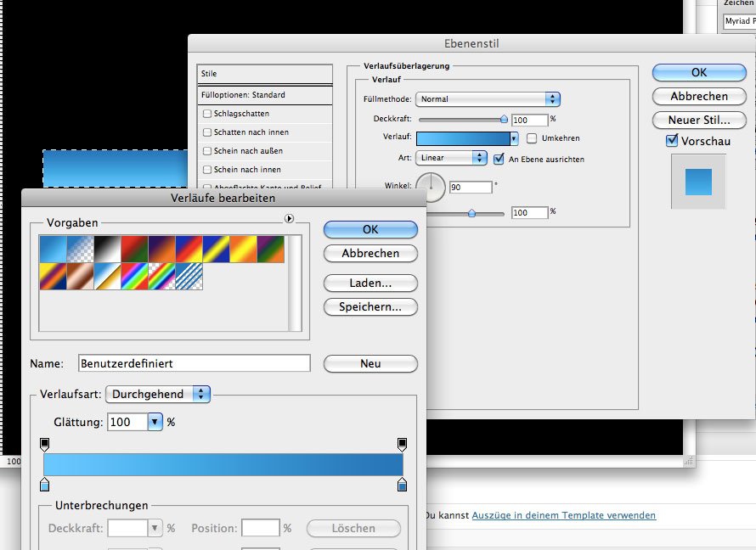Viewport: 756px width, 550px height.
Task: Pick the red-to-green gradient preset
Action: (x=134, y=249)
